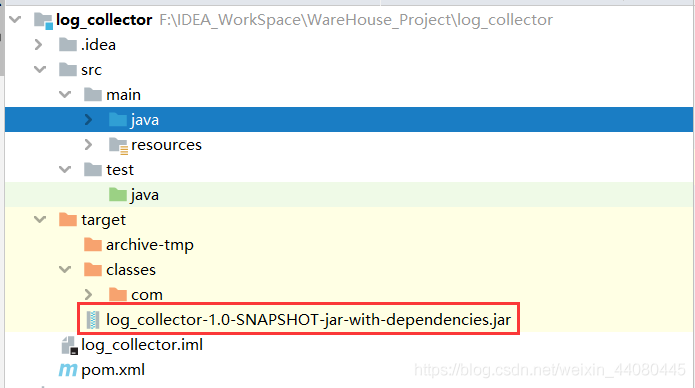Click the com package folder icon
This screenshot has width=695, height=388.
click(117, 294)
